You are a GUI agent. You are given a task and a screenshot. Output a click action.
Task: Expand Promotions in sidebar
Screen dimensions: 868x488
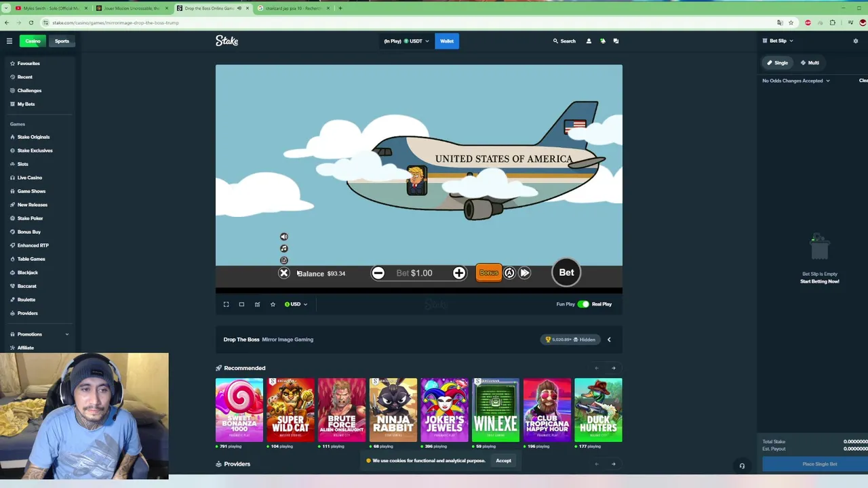tap(39, 334)
